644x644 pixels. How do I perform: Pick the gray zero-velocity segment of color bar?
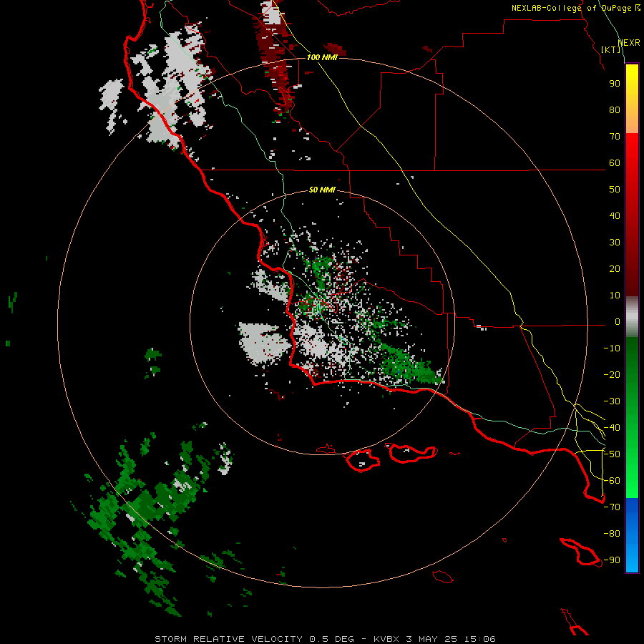632,317
